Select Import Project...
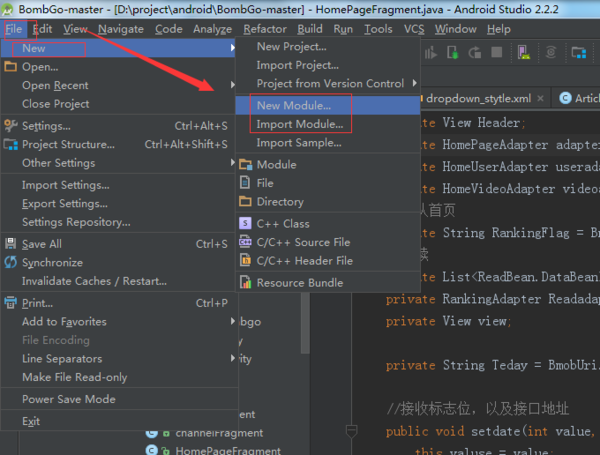Screen dimensions: 600x455 pyautogui.click(x=328, y=65)
